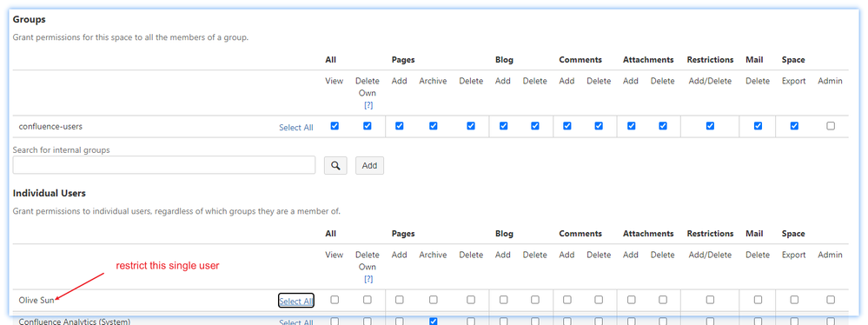Uncheck Pages Archive for Confluence Analytics (System)
Viewport: 868px width, 325px height.
pyautogui.click(x=433, y=322)
